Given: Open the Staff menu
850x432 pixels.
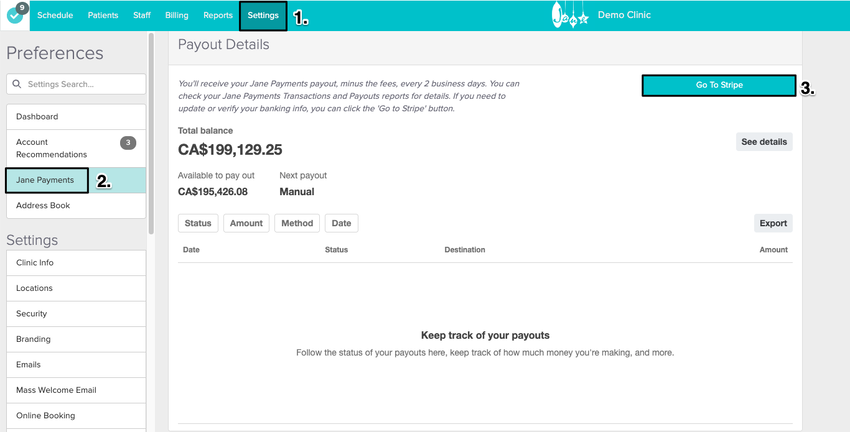Looking at the screenshot, I should [142, 15].
